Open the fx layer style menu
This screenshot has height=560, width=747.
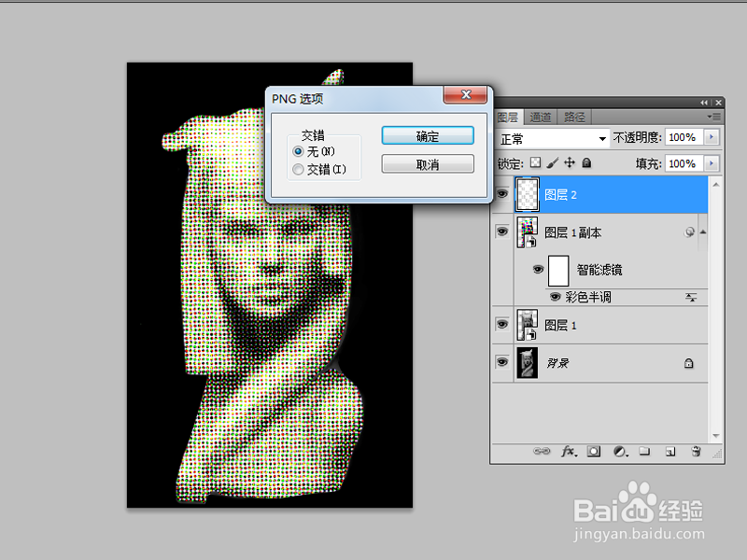click(x=569, y=451)
